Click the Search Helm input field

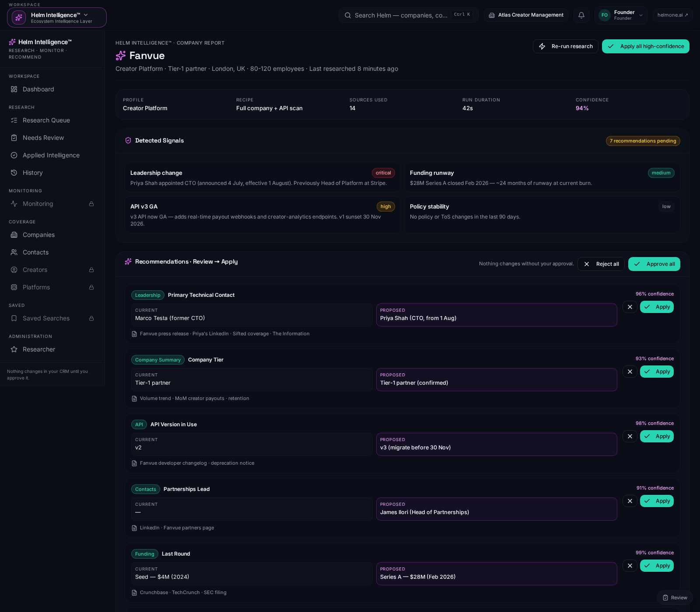[408, 15]
